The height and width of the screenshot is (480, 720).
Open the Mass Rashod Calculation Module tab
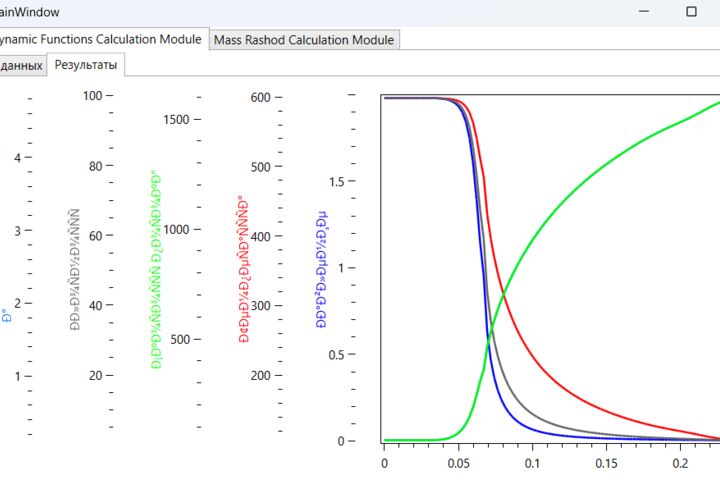(x=304, y=40)
